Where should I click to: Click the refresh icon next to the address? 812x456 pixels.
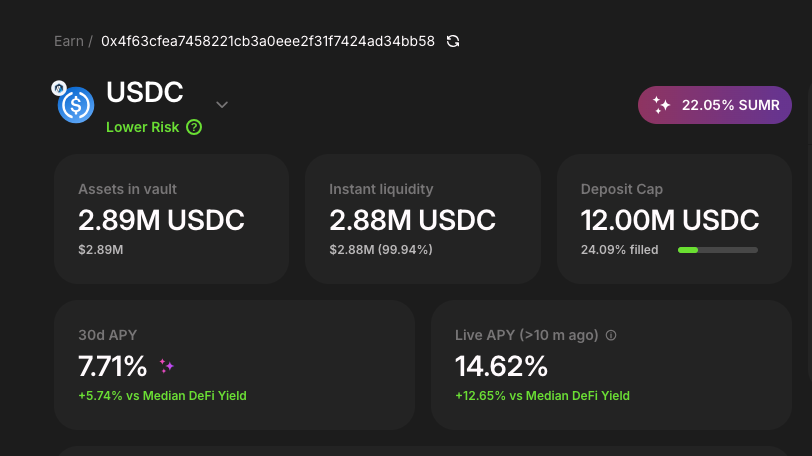pos(453,41)
